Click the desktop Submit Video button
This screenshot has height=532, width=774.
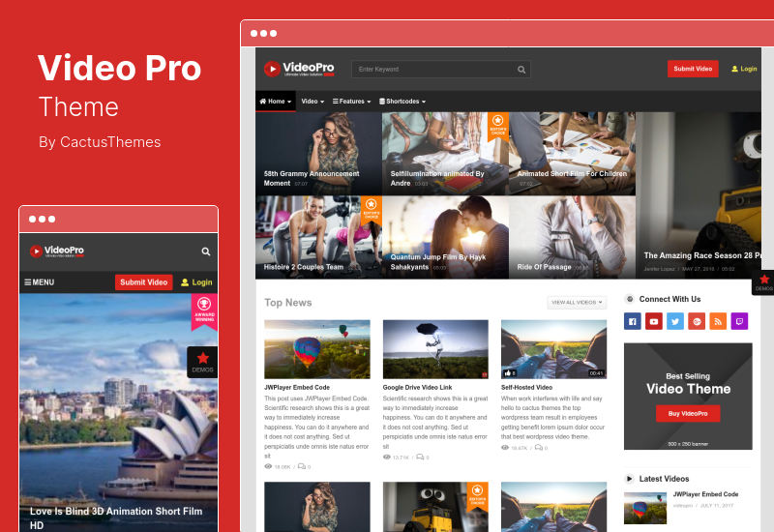click(693, 69)
